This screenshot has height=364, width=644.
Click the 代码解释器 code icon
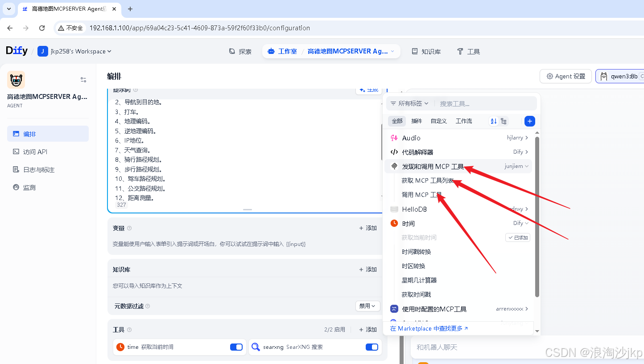394,152
